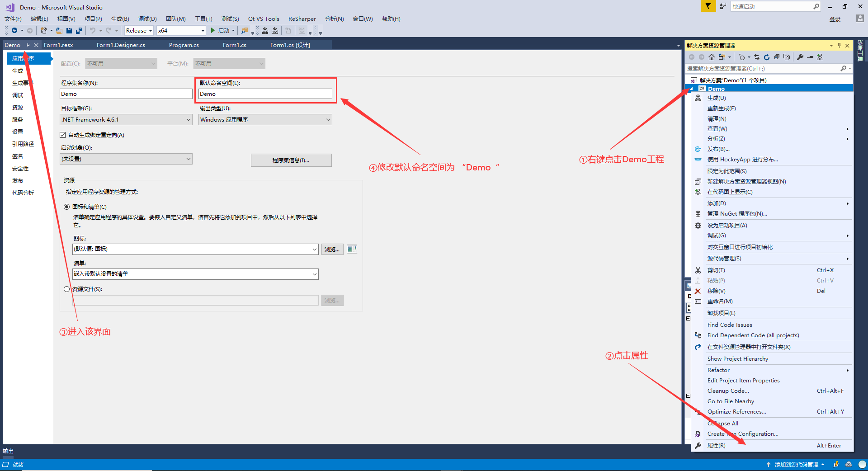Open the output type dropdown
Screen dimensions: 868x471
[265, 120]
